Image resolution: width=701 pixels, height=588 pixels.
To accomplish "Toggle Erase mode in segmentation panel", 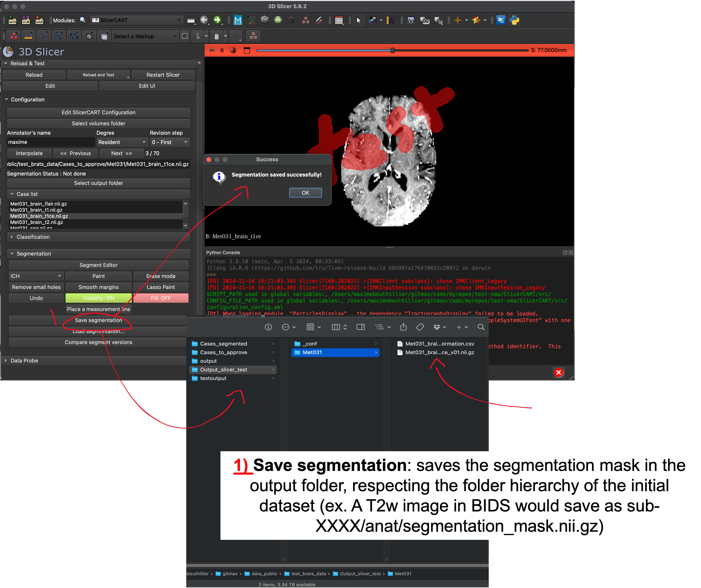I will tap(161, 276).
